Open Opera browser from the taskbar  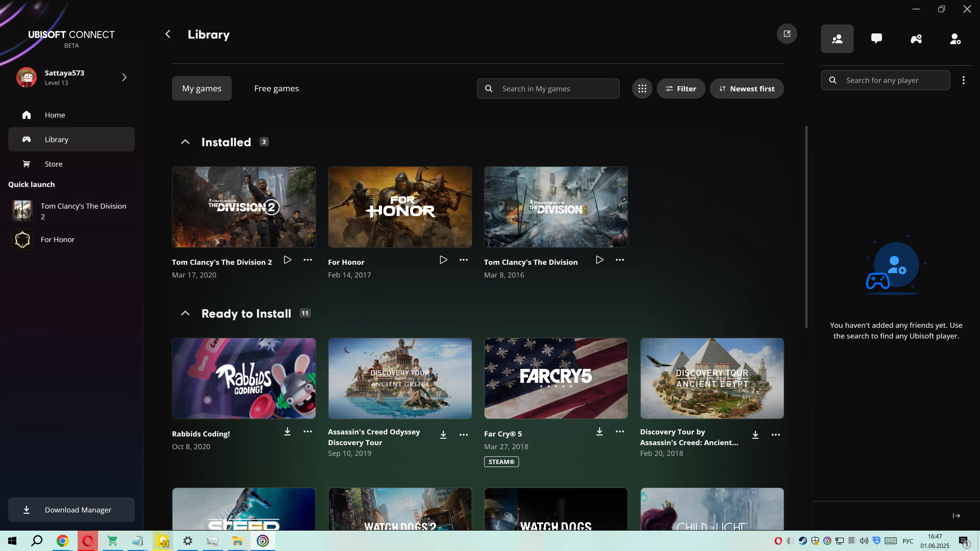[x=88, y=541]
